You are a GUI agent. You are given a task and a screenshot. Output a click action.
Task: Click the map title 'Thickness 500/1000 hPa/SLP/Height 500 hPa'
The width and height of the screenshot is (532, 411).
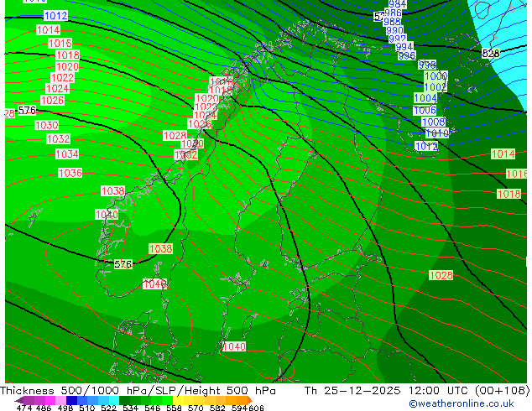(138, 391)
